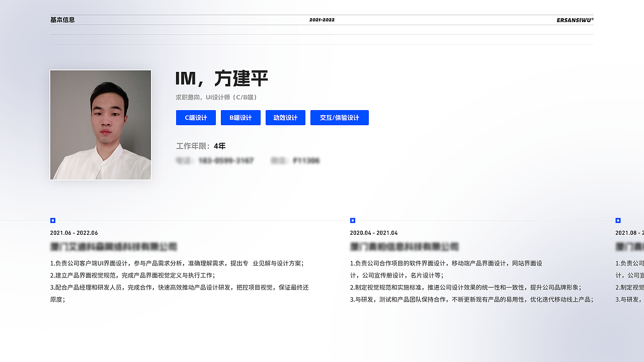The width and height of the screenshot is (644, 362).
Task: Click the name heading IM，方建平
Action: (x=221, y=79)
